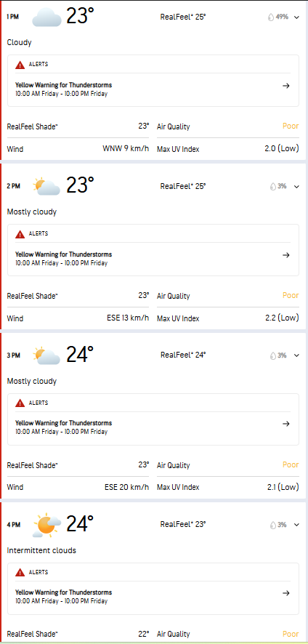Click the ALERTS header in the 2 PM card
This screenshot has height=644, width=308.
(x=38, y=234)
